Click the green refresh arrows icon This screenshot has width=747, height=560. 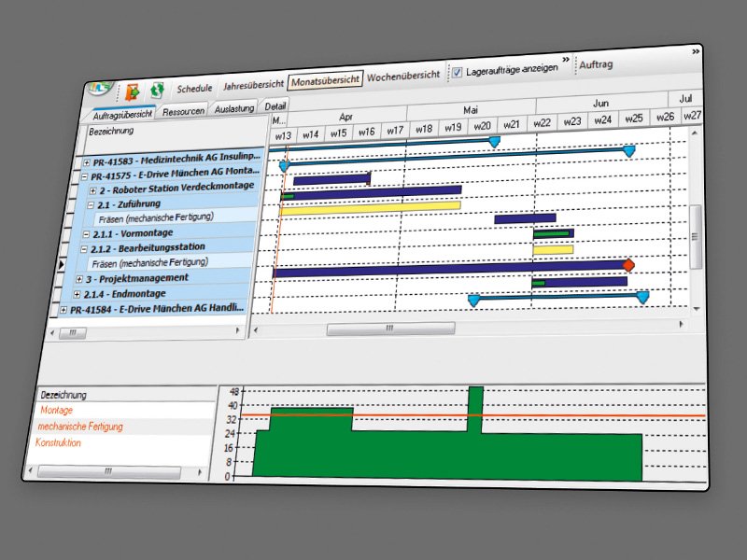[x=157, y=90]
